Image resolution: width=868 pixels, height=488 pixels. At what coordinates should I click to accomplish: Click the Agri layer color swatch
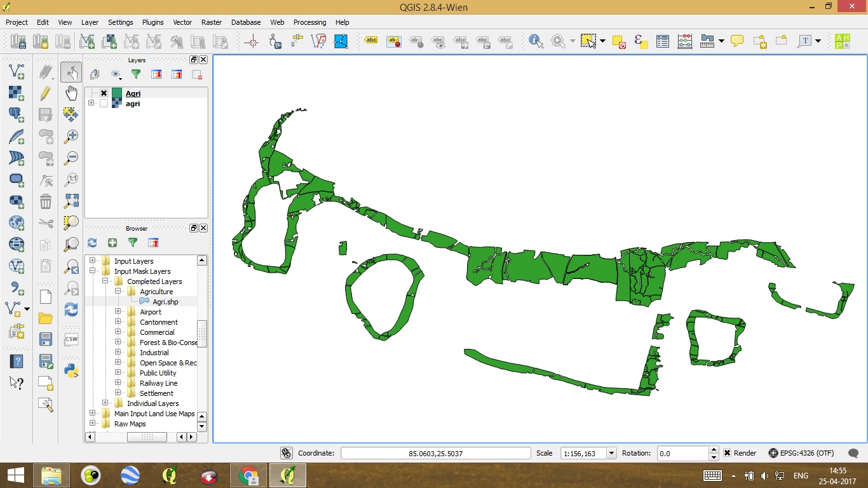click(x=117, y=93)
